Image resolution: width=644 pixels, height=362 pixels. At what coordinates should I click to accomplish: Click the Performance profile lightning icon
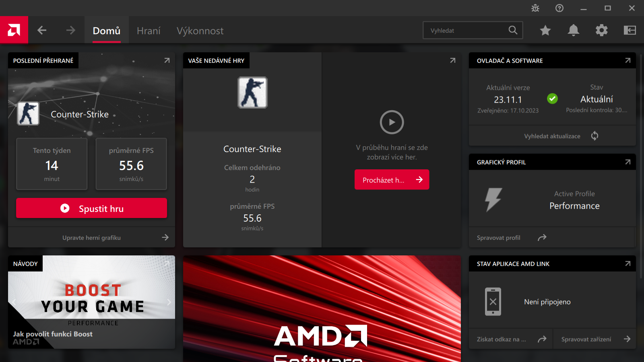[x=493, y=200]
